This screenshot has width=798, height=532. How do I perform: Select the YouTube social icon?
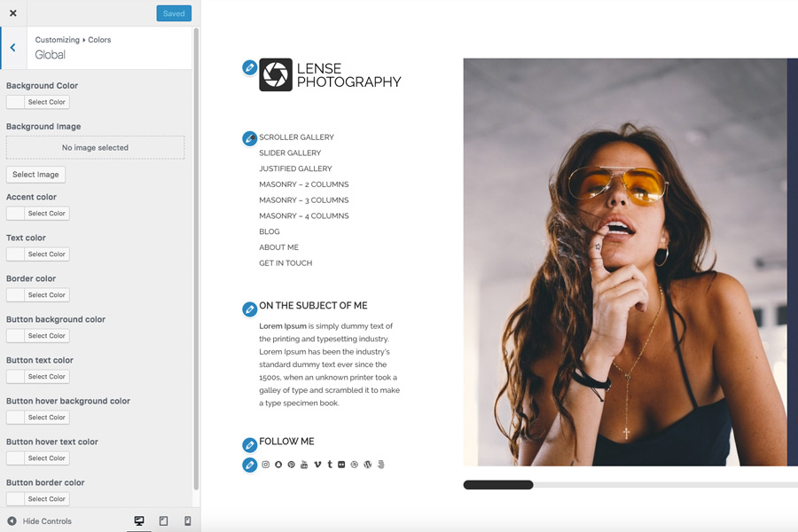click(x=304, y=464)
